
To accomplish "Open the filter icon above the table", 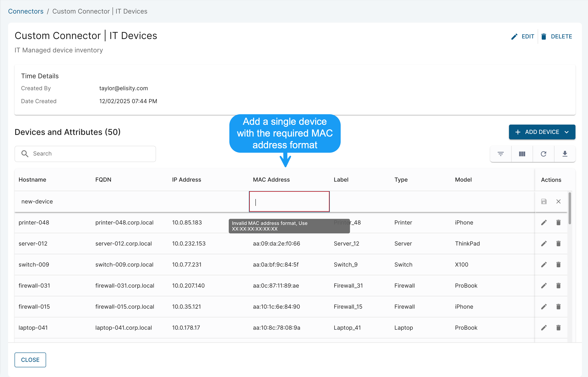I will (501, 154).
